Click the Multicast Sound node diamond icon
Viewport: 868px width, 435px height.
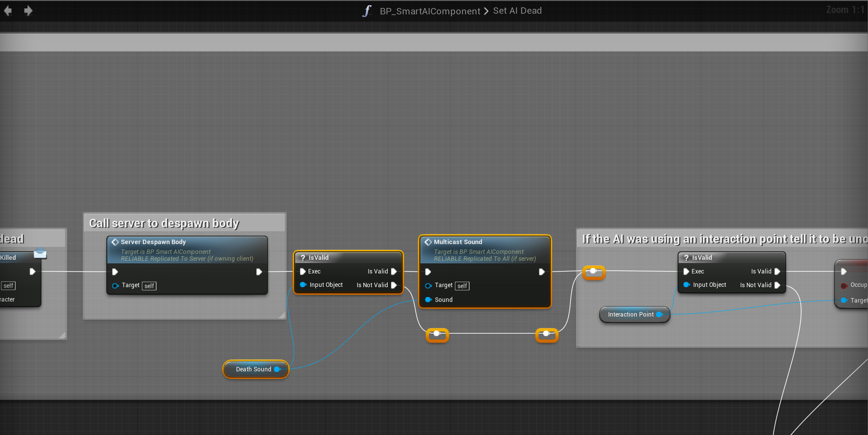(428, 242)
